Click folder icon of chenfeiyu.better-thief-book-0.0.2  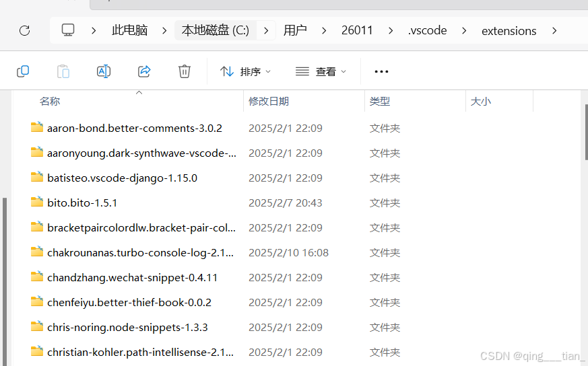(x=37, y=301)
